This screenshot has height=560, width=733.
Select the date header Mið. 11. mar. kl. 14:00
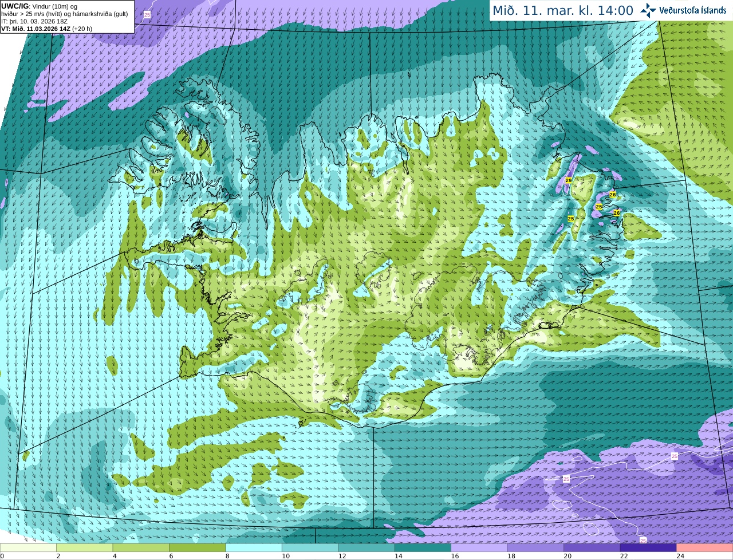click(x=563, y=11)
